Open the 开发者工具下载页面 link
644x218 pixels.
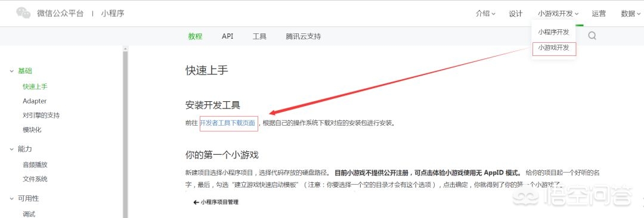tap(228, 123)
